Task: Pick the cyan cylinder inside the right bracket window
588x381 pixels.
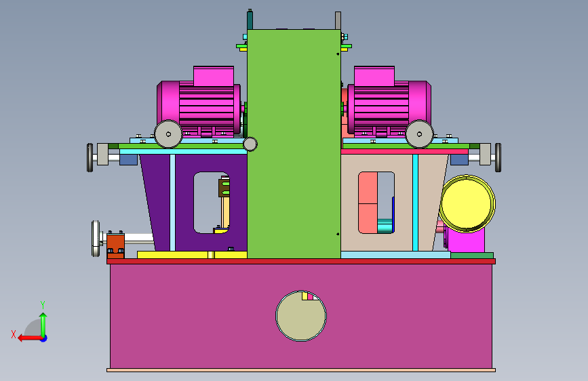Action: click(385, 226)
